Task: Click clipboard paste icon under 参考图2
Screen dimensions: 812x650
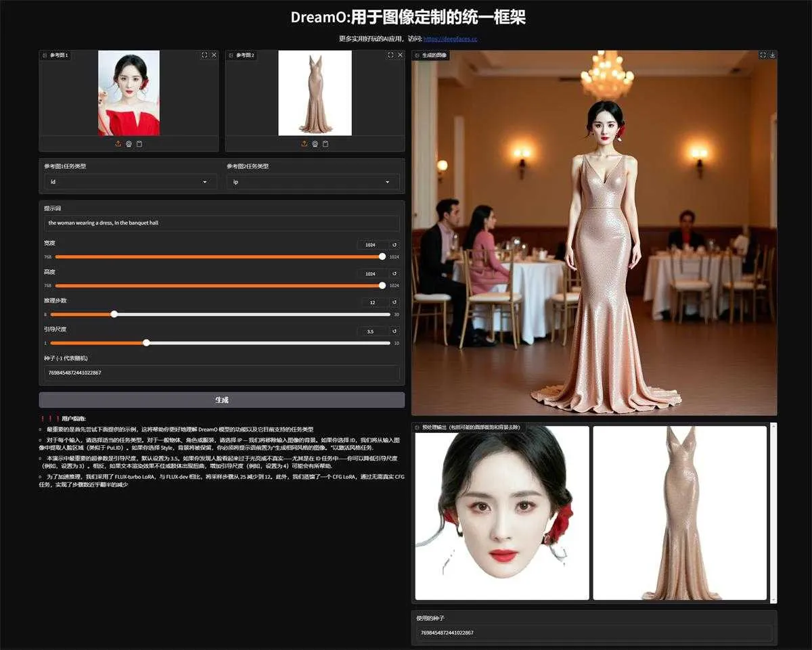Action: (325, 144)
